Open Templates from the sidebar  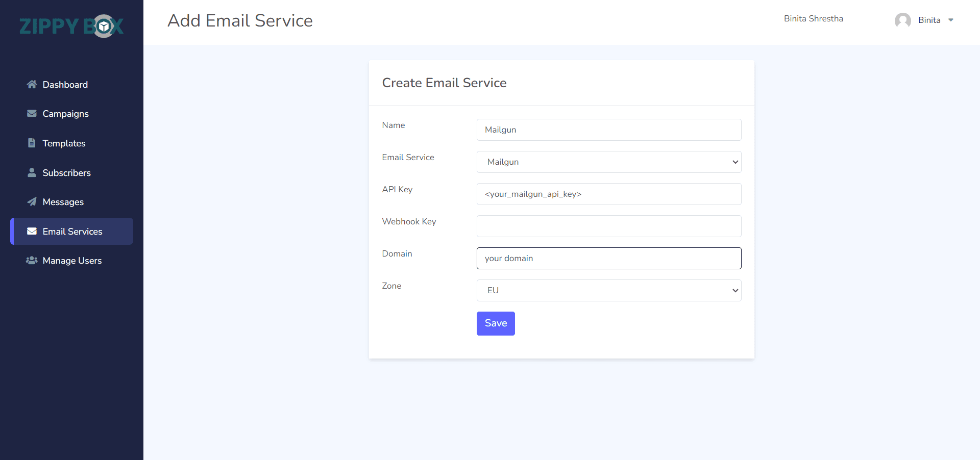(x=71, y=143)
